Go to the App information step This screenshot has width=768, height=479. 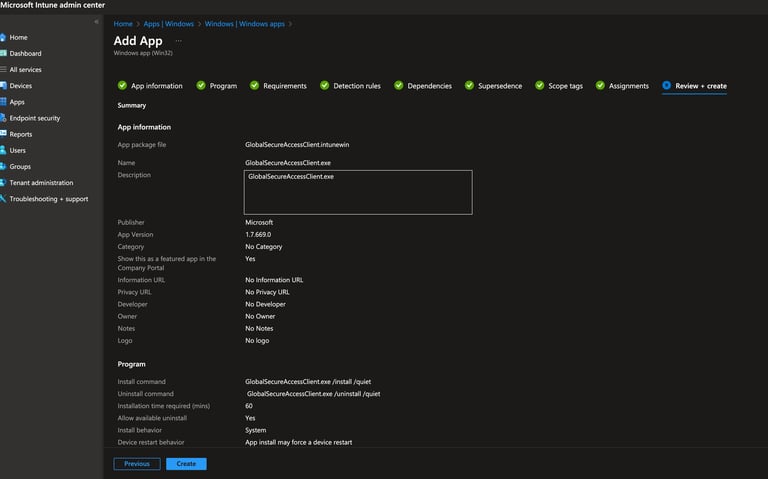157,86
